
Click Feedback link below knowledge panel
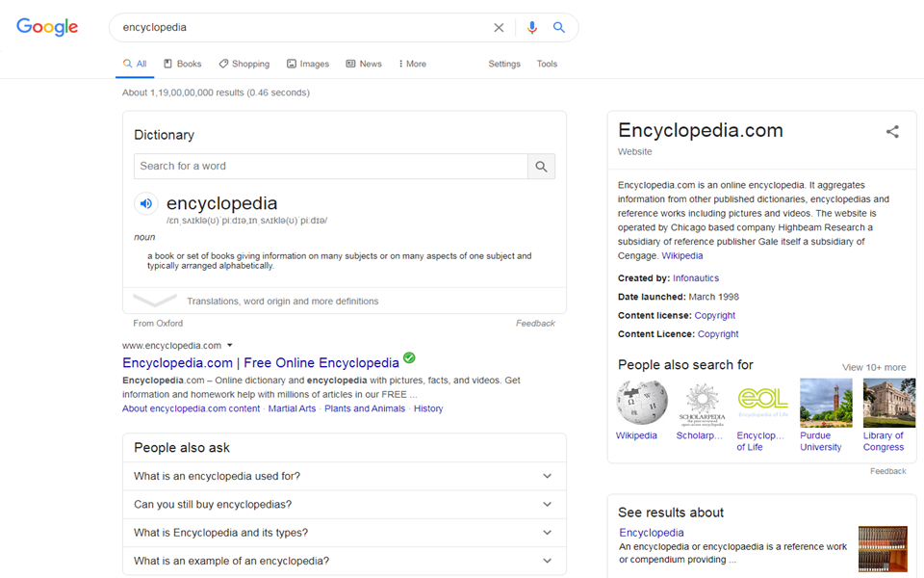pos(888,471)
